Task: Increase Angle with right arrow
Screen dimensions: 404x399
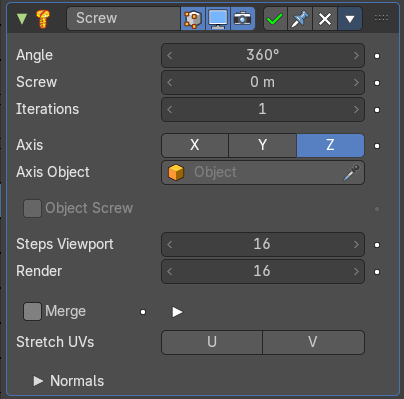Action: (356, 55)
